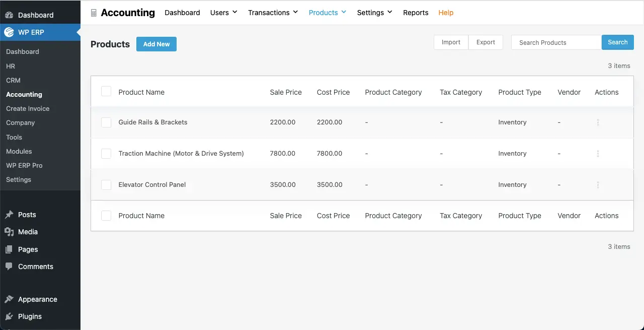Click the Product Category column header

[x=393, y=92]
